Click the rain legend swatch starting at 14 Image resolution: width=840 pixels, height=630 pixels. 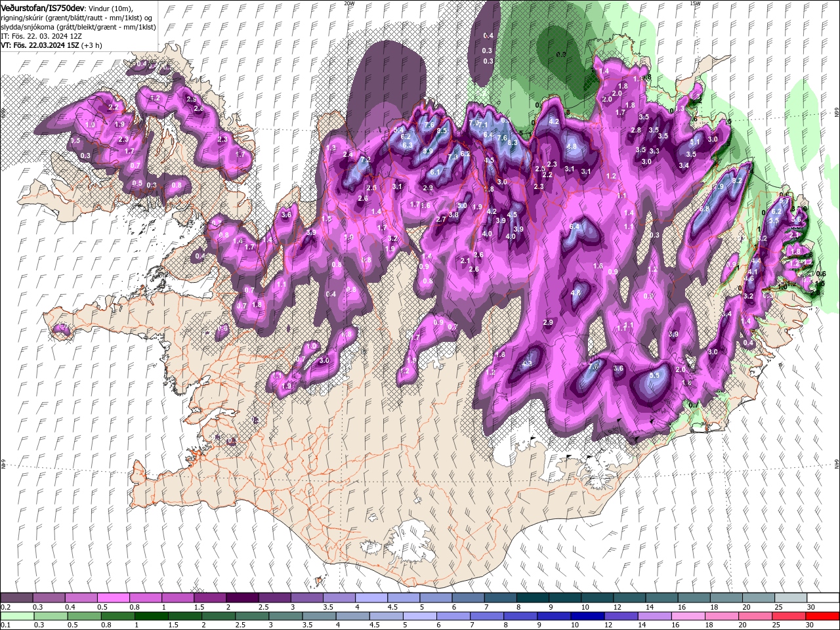(654, 616)
